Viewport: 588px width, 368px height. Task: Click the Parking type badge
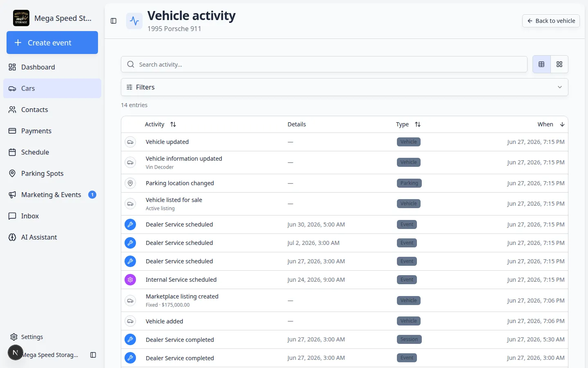coord(409,183)
